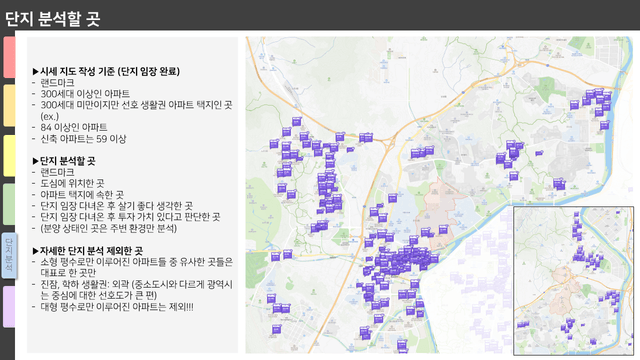Click the arrow beside 시세 지도 작성 기준
This screenshot has height=360, width=640.
(36, 71)
